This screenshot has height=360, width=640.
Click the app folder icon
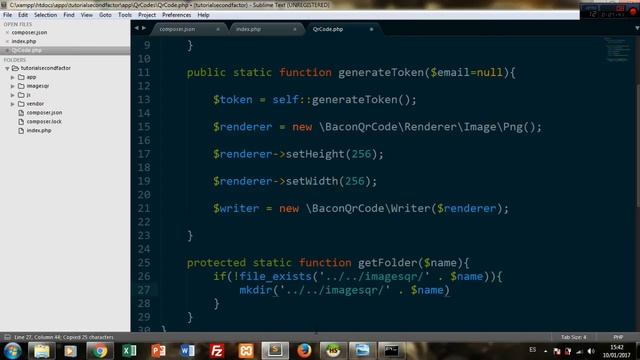(x=21, y=77)
